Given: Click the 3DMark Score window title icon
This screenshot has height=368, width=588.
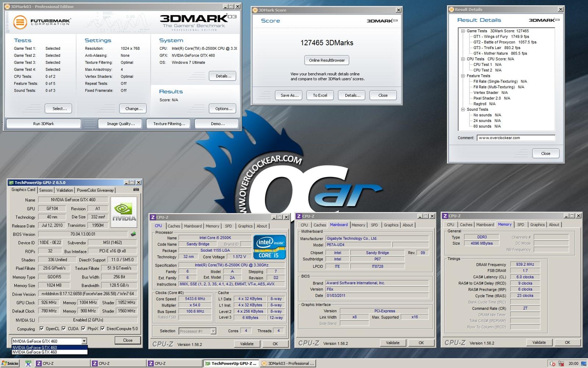Looking at the screenshot, I should point(255,10).
